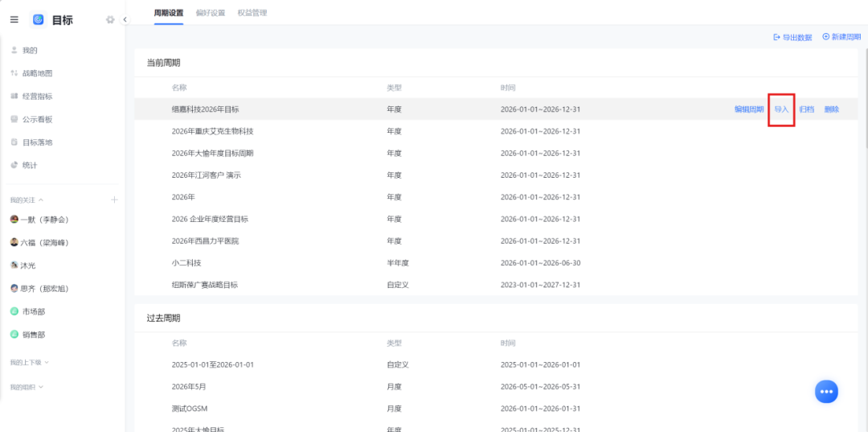Click 新建周期 button
This screenshot has height=432, width=868.
point(841,36)
